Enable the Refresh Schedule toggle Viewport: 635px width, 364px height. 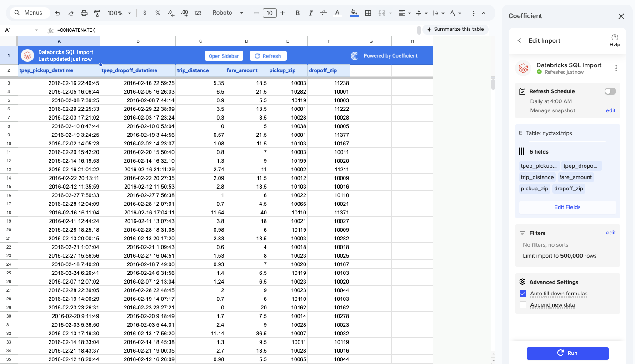pyautogui.click(x=610, y=91)
